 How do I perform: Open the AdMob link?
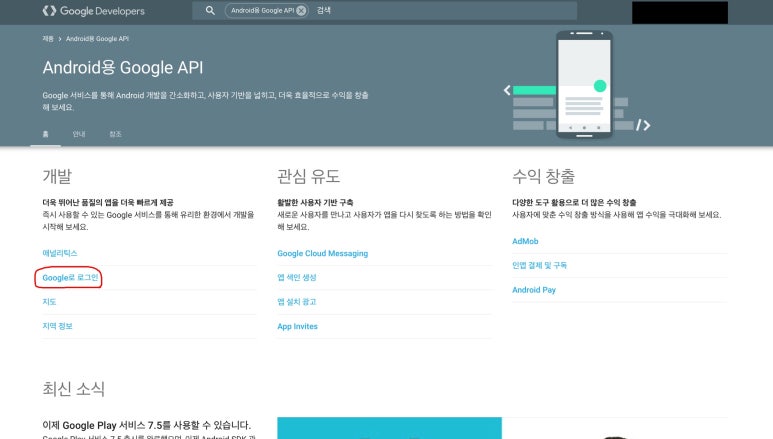coord(525,241)
